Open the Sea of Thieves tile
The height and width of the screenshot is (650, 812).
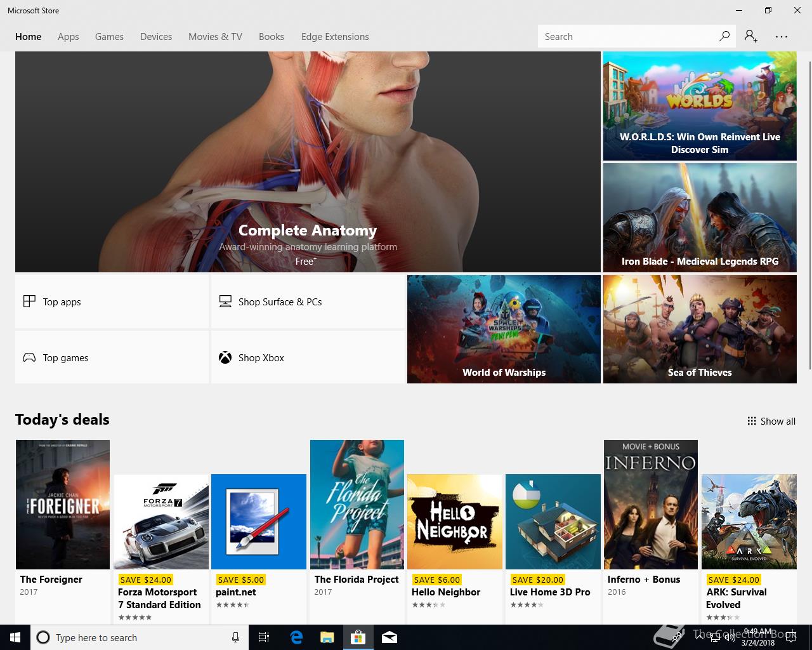[x=700, y=329]
